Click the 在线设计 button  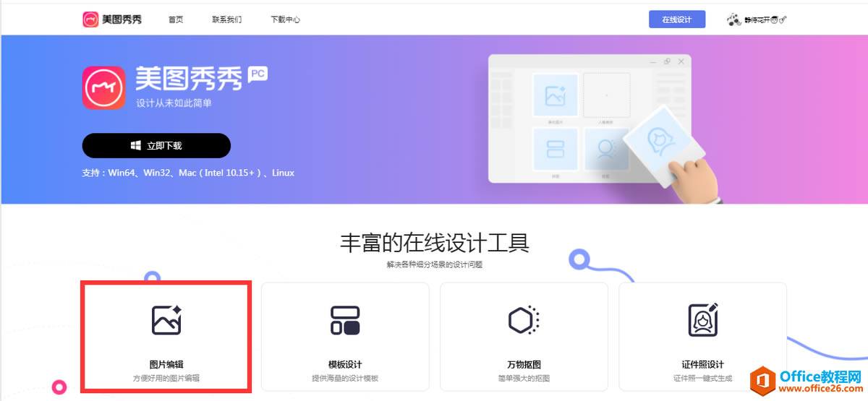pyautogui.click(x=676, y=20)
